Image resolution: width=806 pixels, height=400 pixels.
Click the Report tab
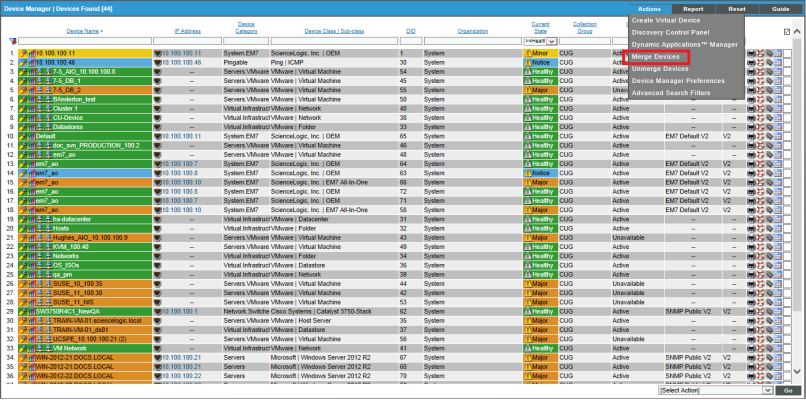click(693, 9)
